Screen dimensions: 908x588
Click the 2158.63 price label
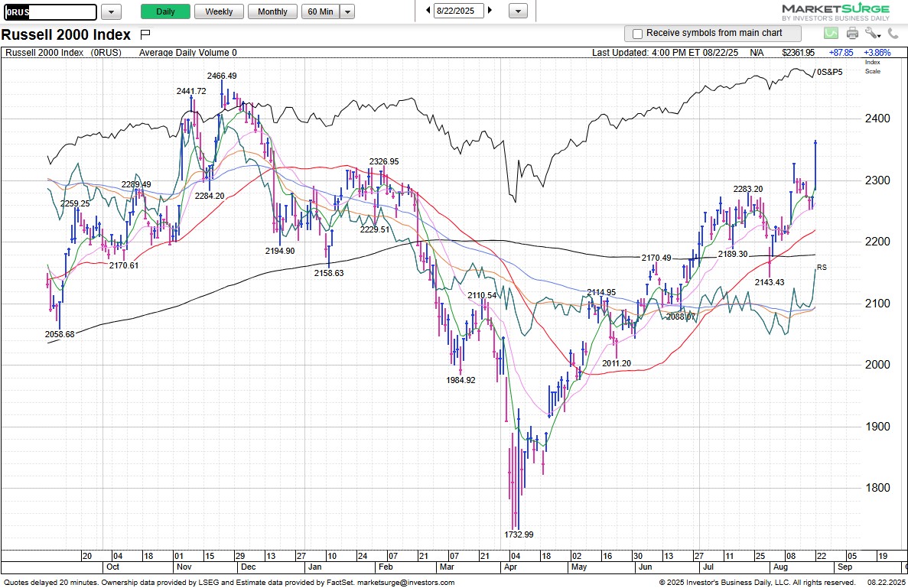pyautogui.click(x=329, y=273)
